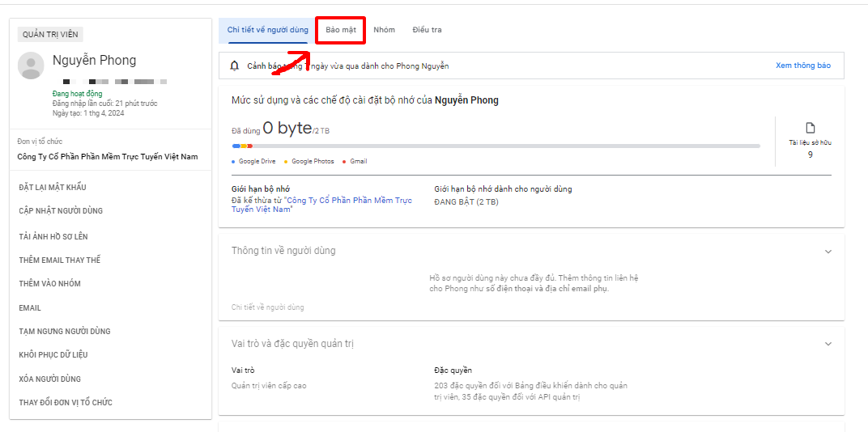This screenshot has width=868, height=432.
Task: Collapse the Vai trò và đặc quyền quản trị section
Action: (x=828, y=344)
